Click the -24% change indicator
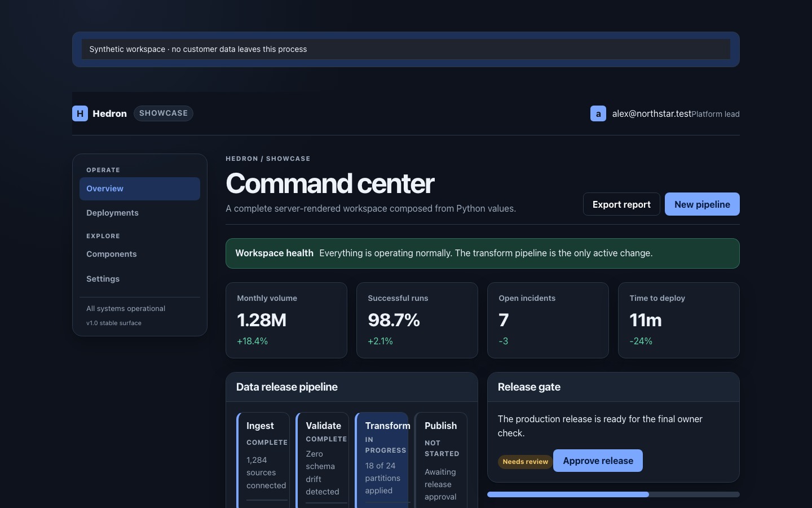 tap(641, 341)
